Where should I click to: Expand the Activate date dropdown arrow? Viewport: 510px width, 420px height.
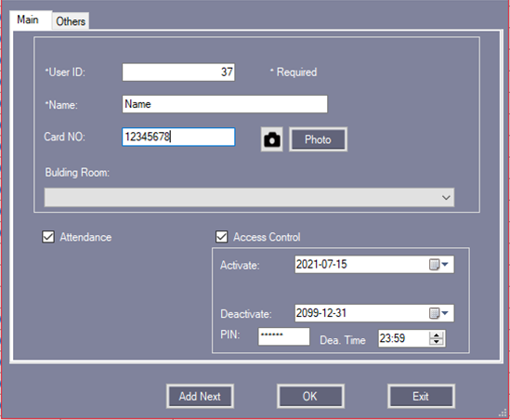coord(445,265)
